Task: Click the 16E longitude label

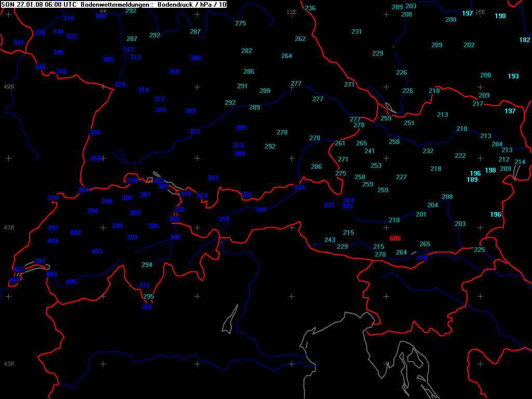Action: pos(480,12)
